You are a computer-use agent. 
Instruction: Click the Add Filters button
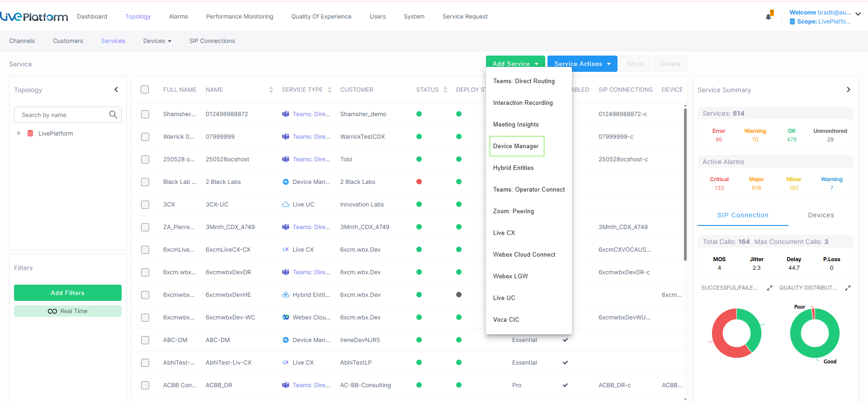[x=68, y=293]
